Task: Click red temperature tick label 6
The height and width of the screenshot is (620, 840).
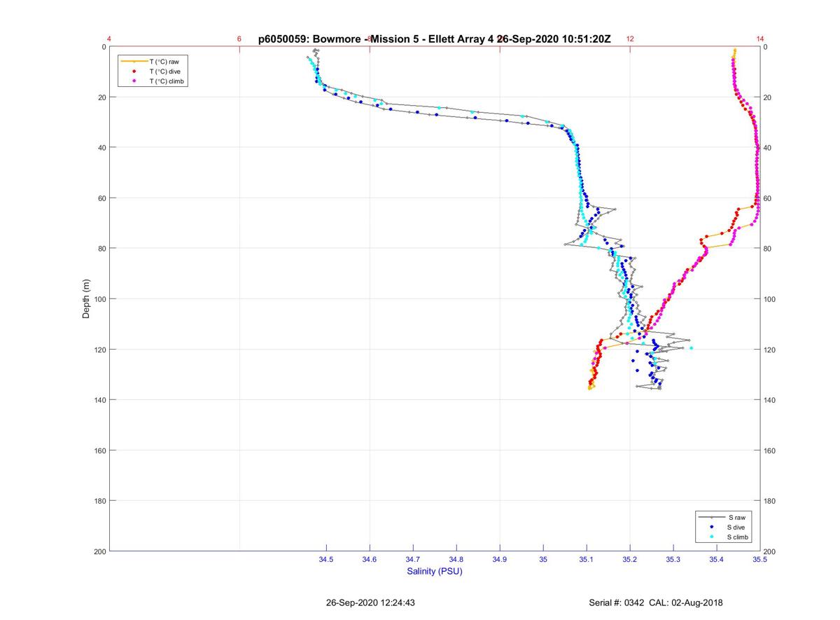Action: pos(239,39)
